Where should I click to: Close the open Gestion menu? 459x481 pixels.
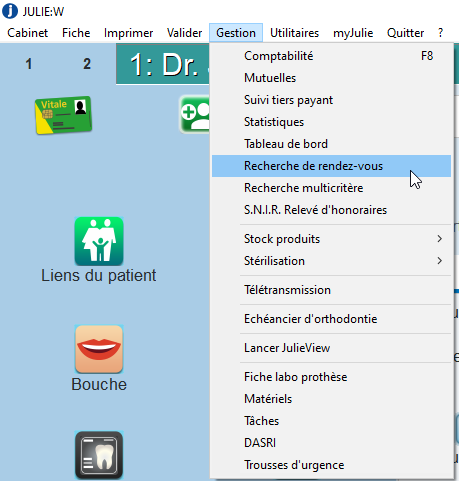pyautogui.click(x=236, y=33)
